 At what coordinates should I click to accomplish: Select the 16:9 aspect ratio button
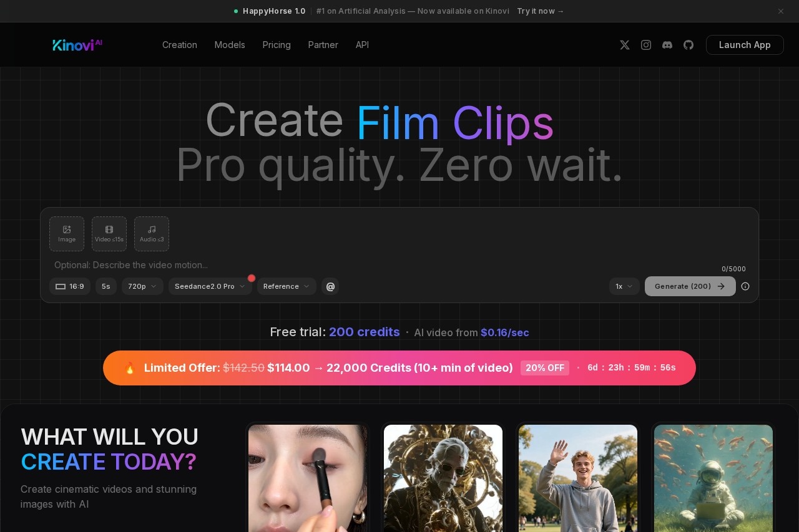(70, 286)
